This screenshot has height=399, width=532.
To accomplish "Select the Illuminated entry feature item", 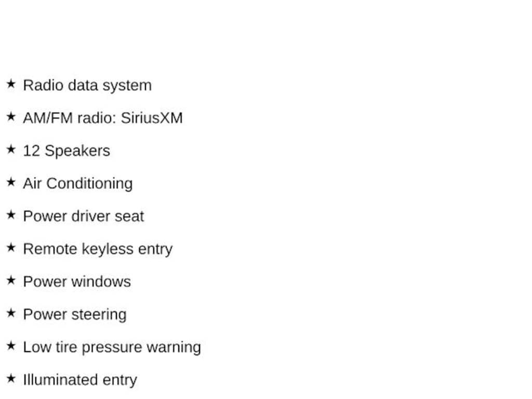I will pyautogui.click(x=80, y=380).
